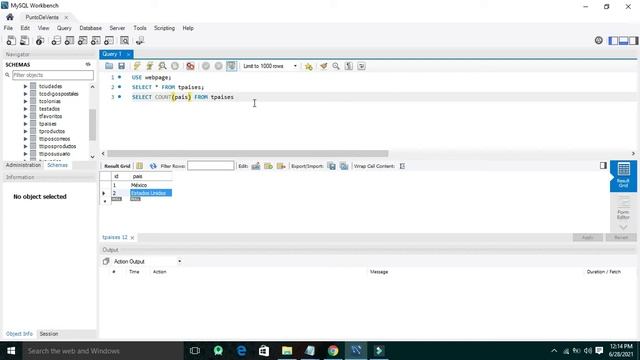Open the Result Grid side panel button
The width and height of the screenshot is (640, 360).
coord(623,176)
